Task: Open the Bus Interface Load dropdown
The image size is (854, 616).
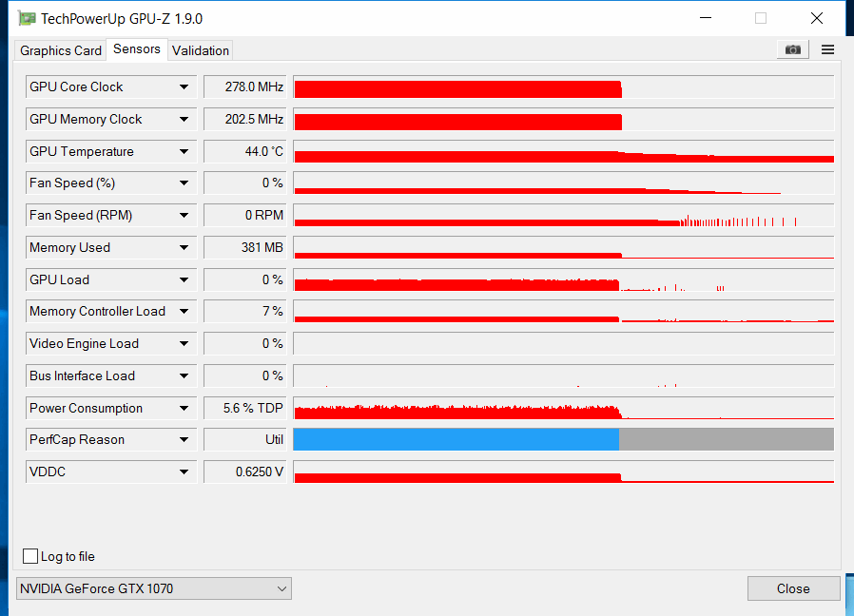Action: click(x=184, y=375)
